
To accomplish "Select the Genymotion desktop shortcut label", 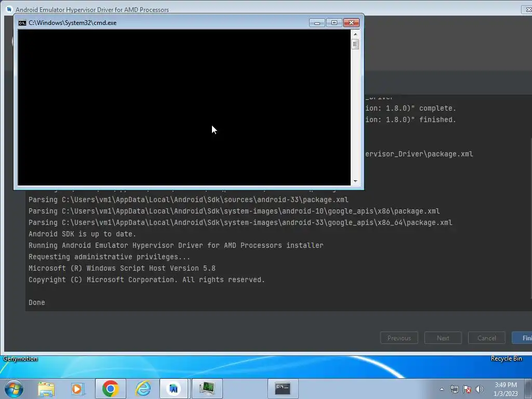I will point(20,358).
